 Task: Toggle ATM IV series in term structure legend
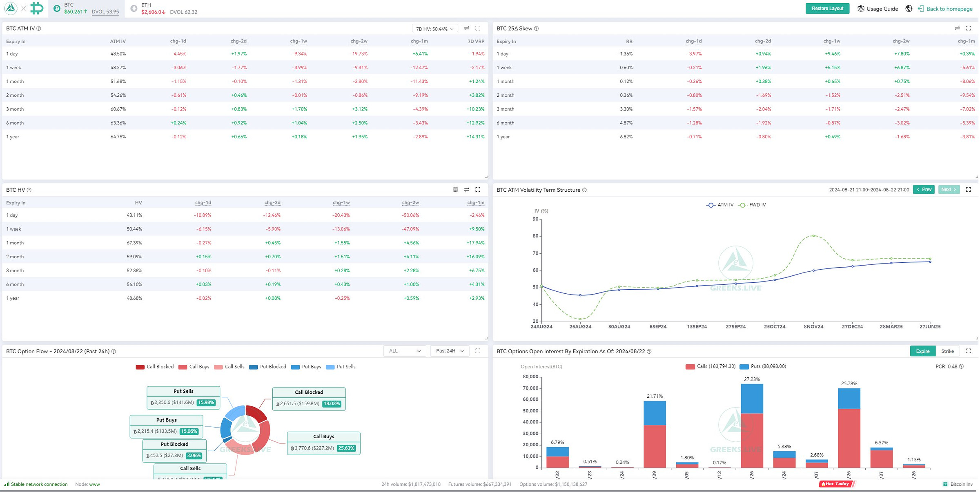(720, 205)
